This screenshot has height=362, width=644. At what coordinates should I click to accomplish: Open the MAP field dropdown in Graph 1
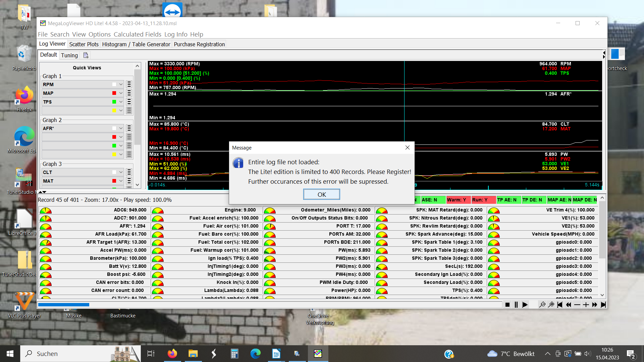(x=121, y=93)
